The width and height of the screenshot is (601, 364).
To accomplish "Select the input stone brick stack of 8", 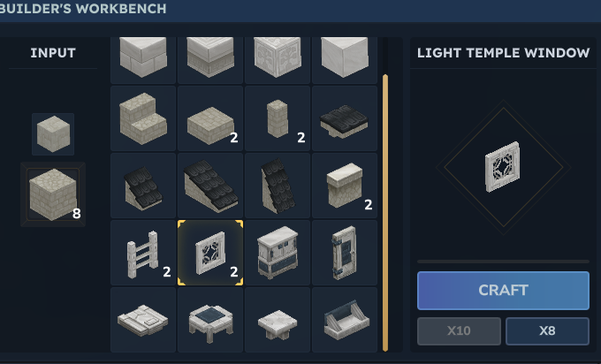I will tap(53, 194).
